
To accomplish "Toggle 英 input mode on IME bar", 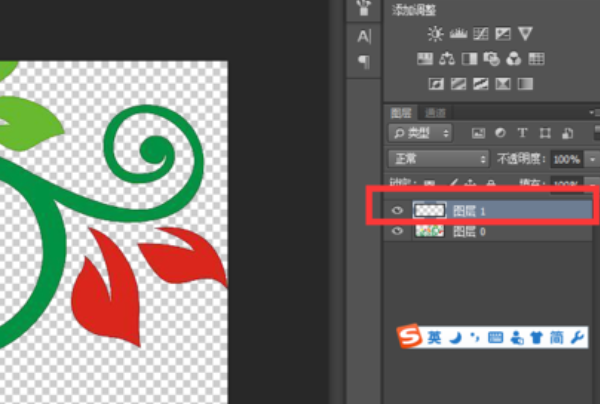I will point(434,337).
